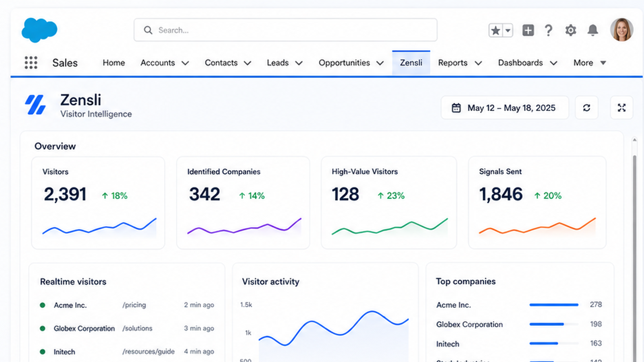The width and height of the screenshot is (644, 362).
Task: Click the Acme Inc. 278 progress bar
Action: coord(554,305)
